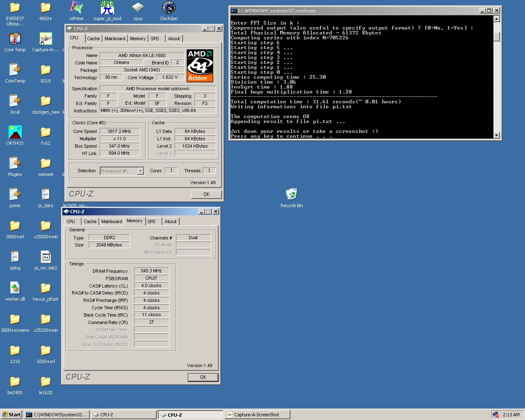The height and width of the screenshot is (420, 525).
Task: Close the cmd.exe window
Action: 497,11
